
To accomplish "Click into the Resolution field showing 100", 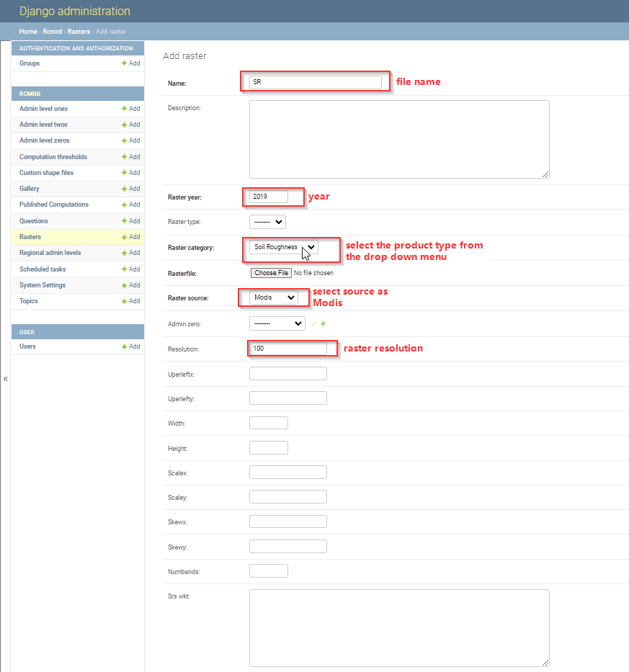I will tap(288, 349).
